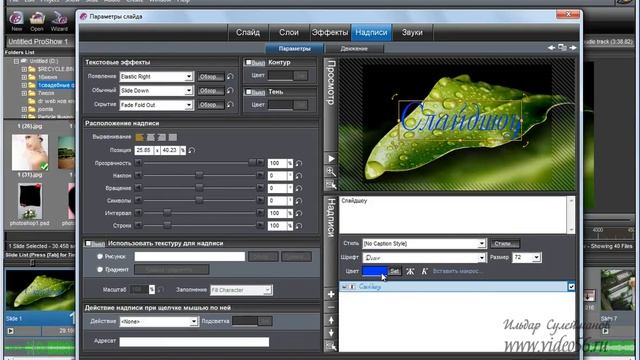Click the Set color button
This screenshot has width=640, height=360.
[x=394, y=271]
